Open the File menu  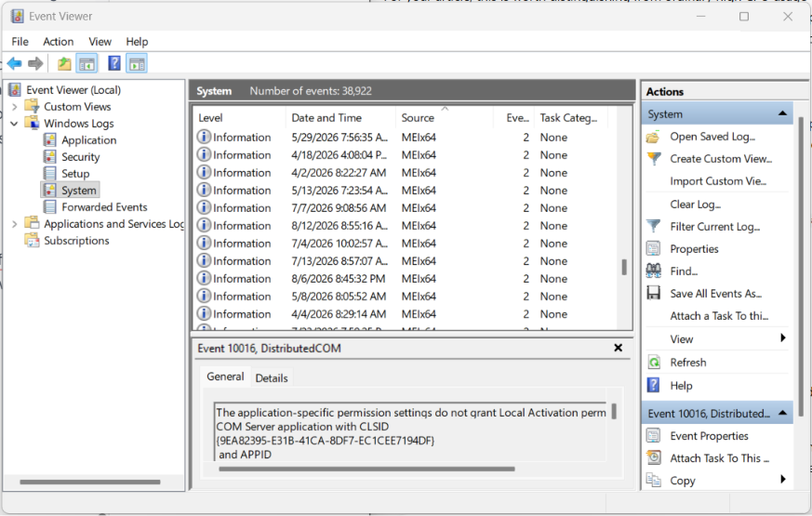pos(20,42)
